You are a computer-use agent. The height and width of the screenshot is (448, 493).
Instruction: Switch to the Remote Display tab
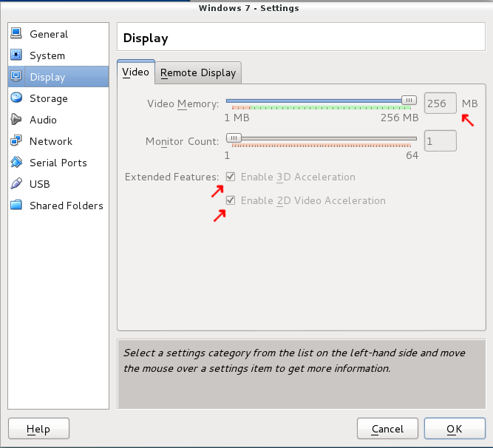point(198,73)
